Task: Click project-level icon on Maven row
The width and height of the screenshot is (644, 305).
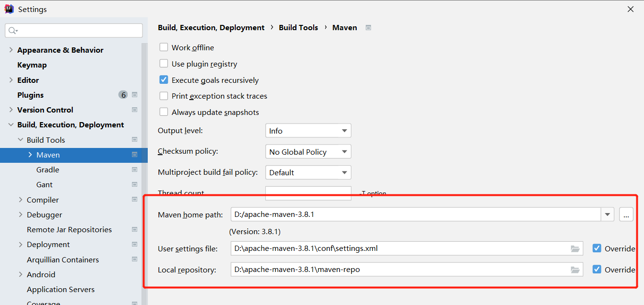Action: coord(134,155)
